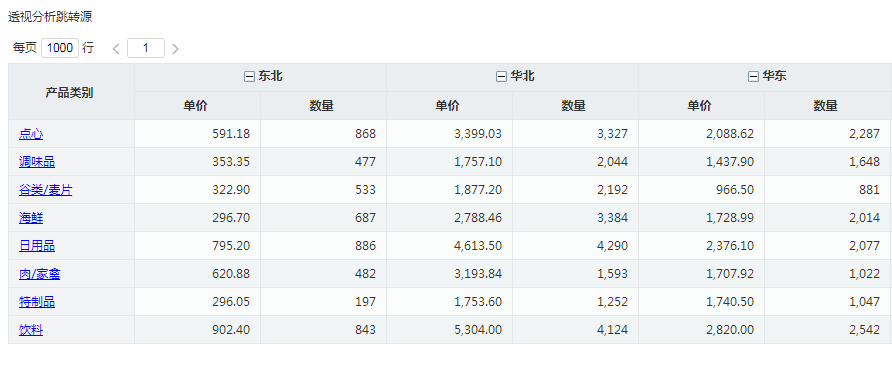Click the 产品类别 column header

(x=71, y=92)
